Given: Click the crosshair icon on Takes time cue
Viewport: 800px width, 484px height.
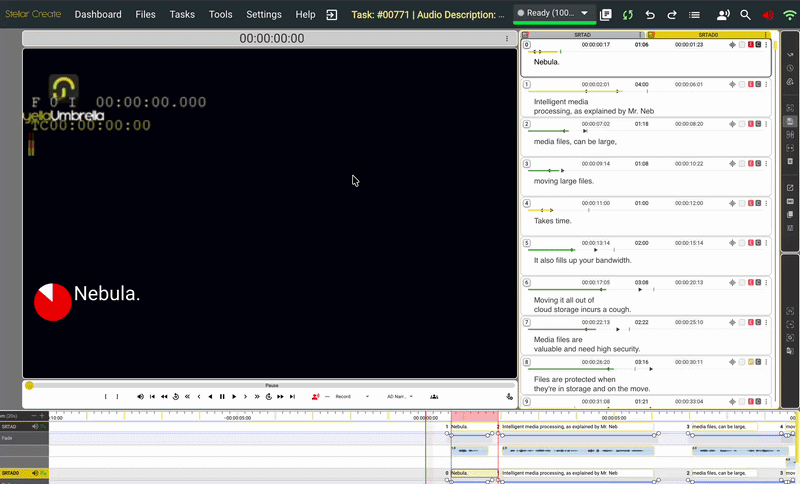Looking at the screenshot, I should pos(732,203).
